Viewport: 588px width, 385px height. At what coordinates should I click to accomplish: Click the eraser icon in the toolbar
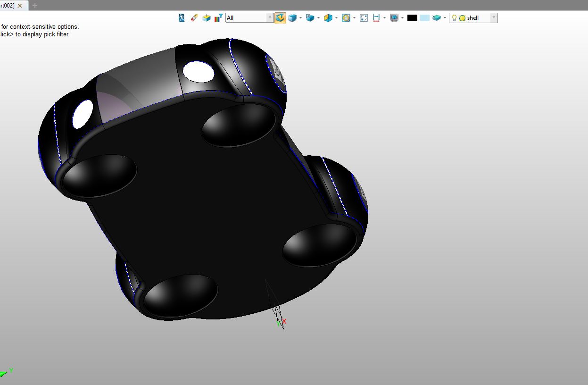pyautogui.click(x=194, y=18)
